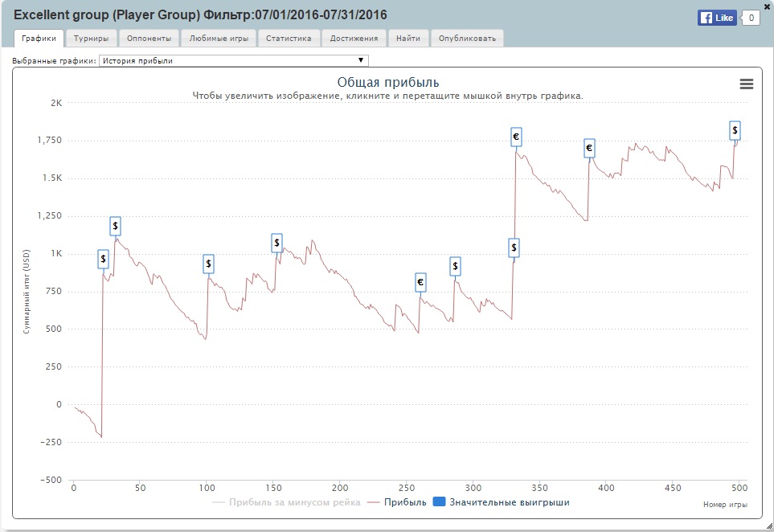Expand the История прибыли graph dropdown
The width and height of the screenshot is (774, 532).
click(233, 61)
